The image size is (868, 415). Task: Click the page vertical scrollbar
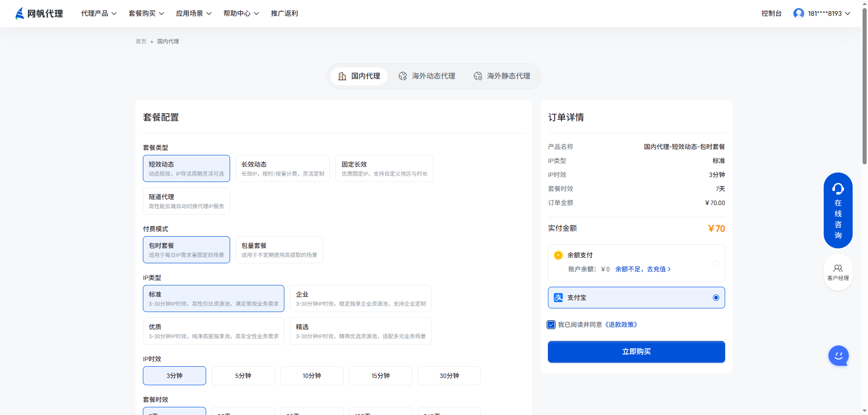[864, 86]
